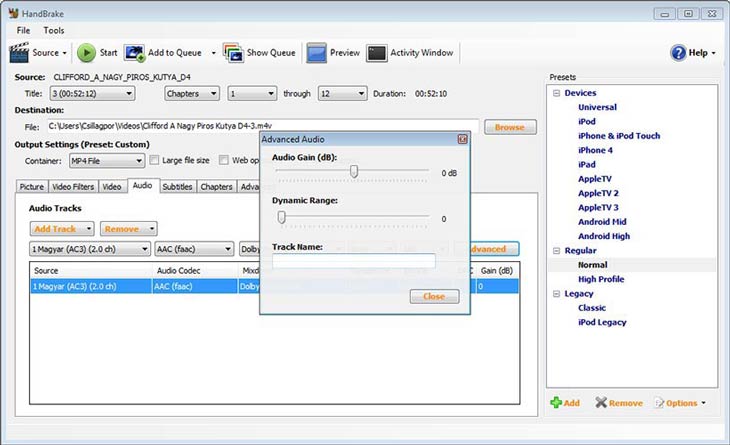Click the Source clapperboard icon
The image size is (730, 445).
click(x=19, y=52)
